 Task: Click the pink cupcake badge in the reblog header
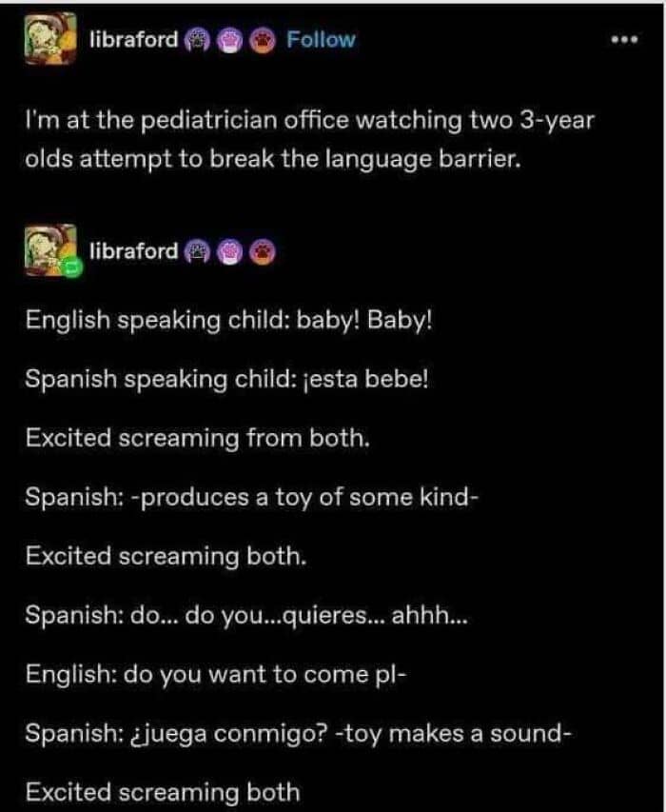[x=229, y=252]
